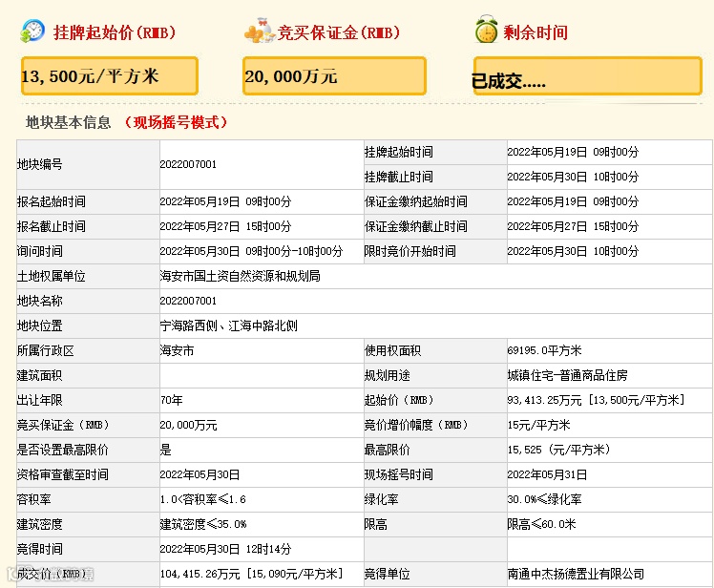The height and width of the screenshot is (588, 714).
Task: Click the 资格审查截至时间 value 2022年05月30日
Action: pos(199,475)
